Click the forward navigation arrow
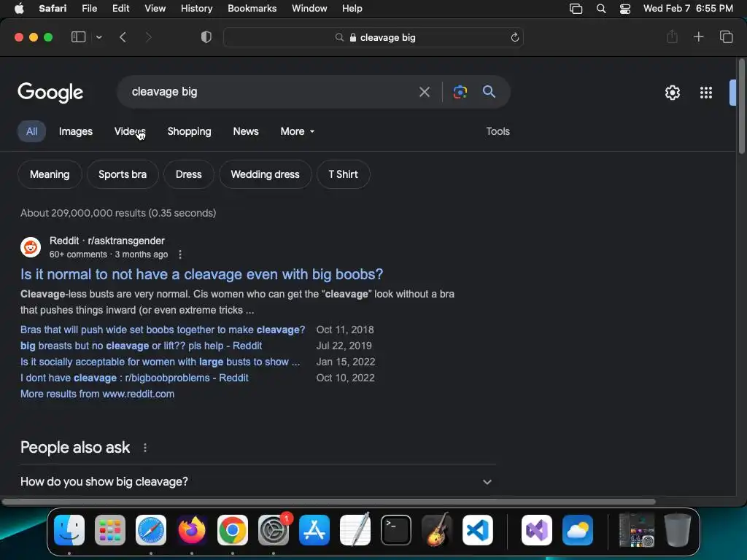Image resolution: width=747 pixels, height=560 pixels. 148,37
